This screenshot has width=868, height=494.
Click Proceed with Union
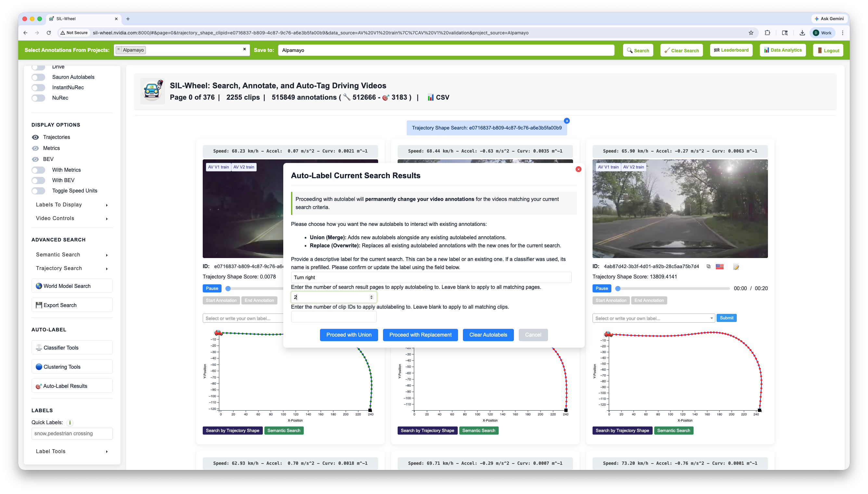pyautogui.click(x=349, y=335)
